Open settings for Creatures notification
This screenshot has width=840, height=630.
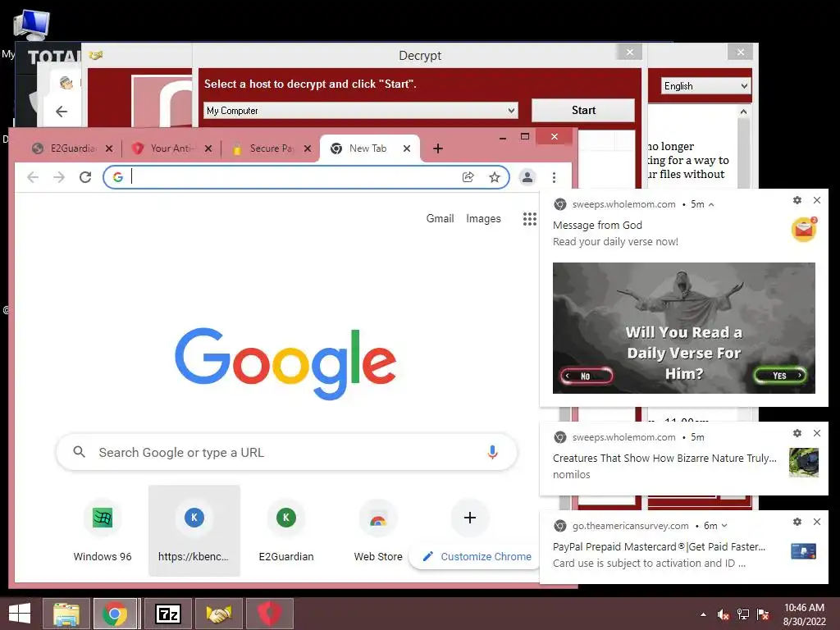[x=797, y=433]
